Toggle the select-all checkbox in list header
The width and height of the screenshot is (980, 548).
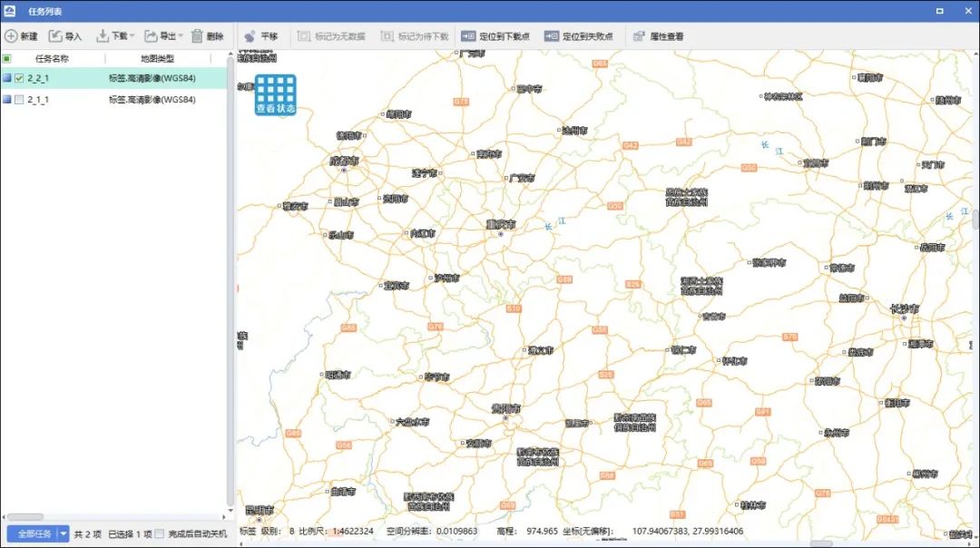[x=7, y=59]
